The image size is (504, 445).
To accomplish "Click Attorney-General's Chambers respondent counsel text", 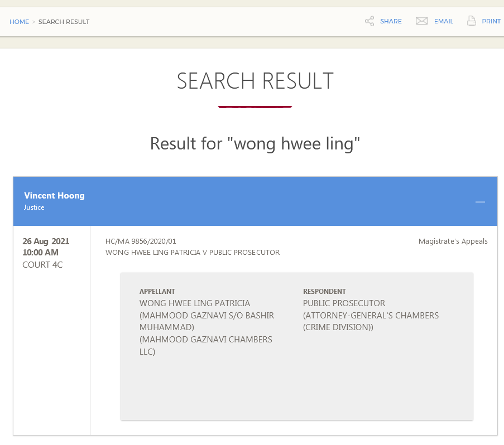I will pyautogui.click(x=371, y=321).
